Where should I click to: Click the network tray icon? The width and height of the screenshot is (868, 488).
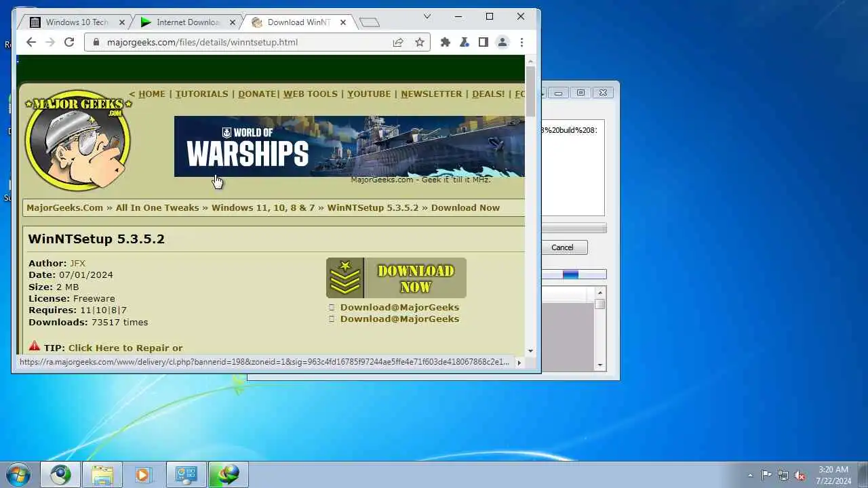point(783,475)
